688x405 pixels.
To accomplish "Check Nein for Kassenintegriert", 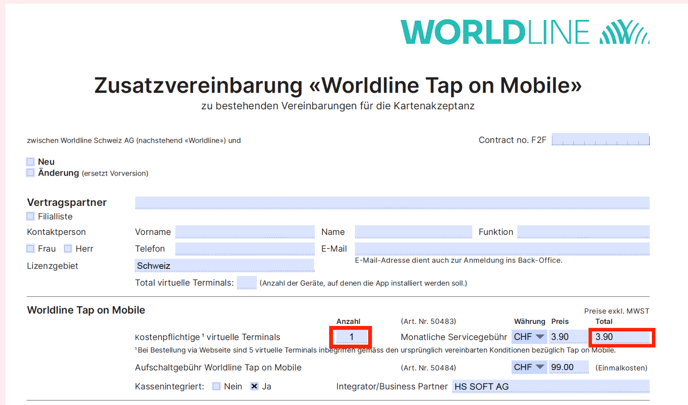I will coord(216,386).
